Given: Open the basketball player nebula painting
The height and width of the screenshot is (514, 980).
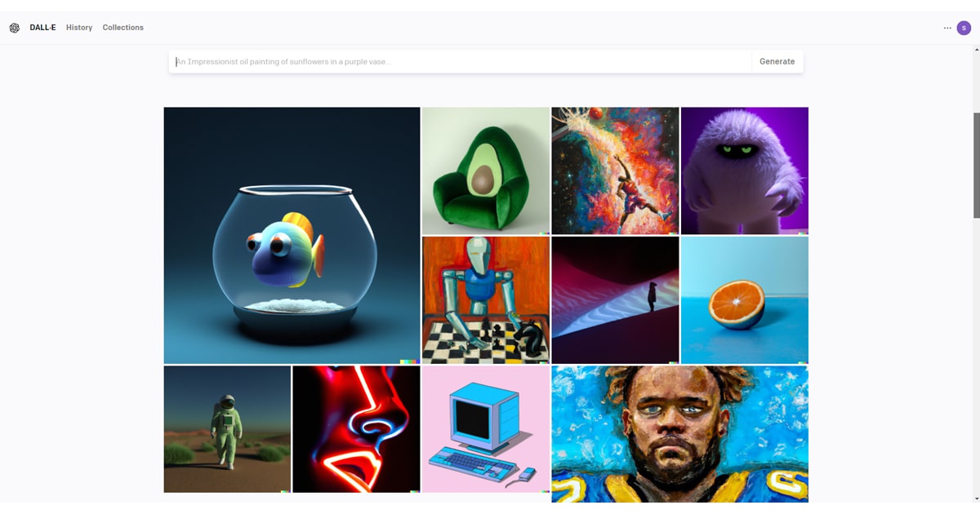Looking at the screenshot, I should click(615, 171).
